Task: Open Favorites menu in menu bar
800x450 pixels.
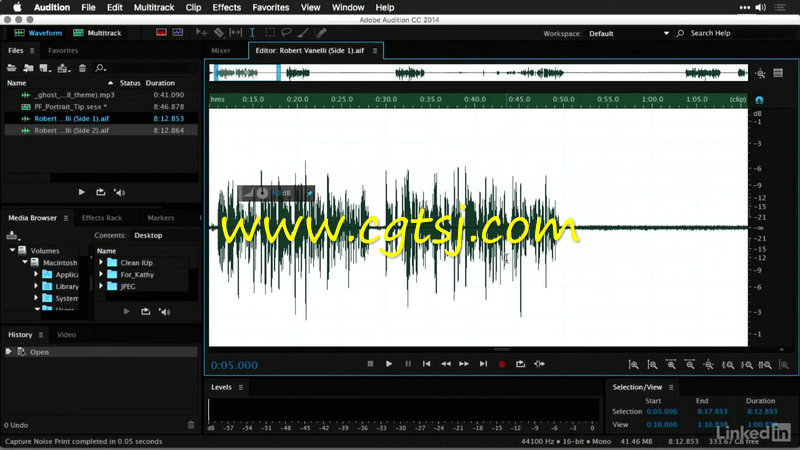Action: [x=270, y=7]
